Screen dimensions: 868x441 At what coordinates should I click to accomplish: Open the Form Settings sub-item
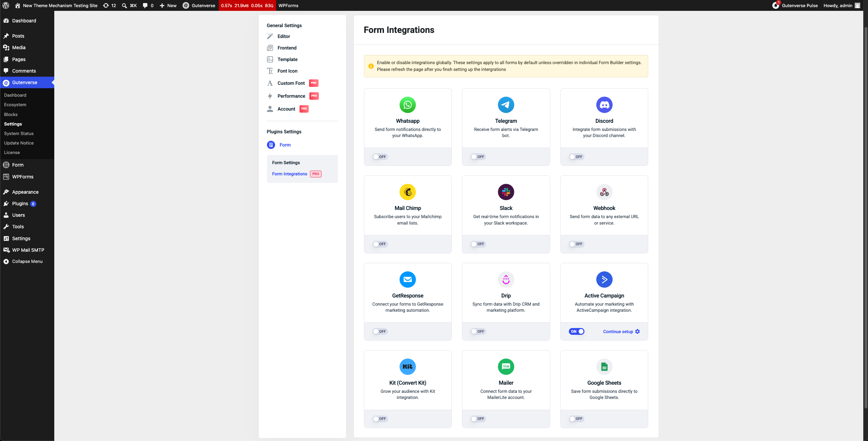[286, 162]
